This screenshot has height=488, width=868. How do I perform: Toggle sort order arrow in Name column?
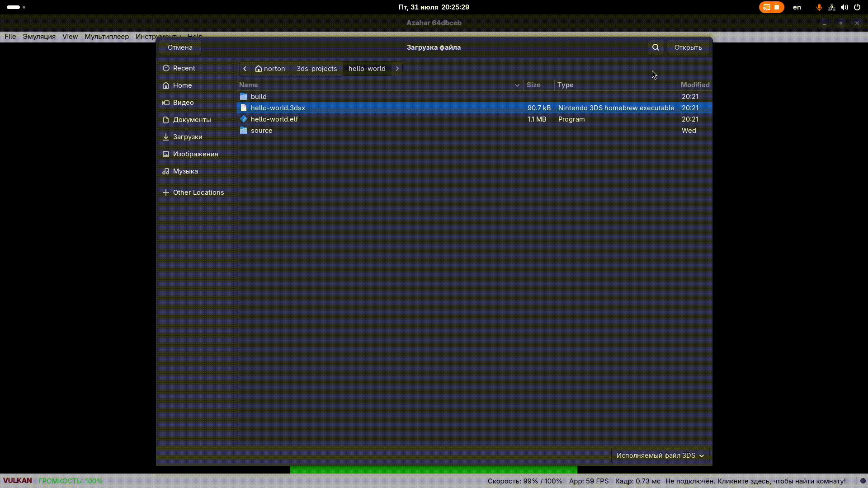click(x=517, y=85)
